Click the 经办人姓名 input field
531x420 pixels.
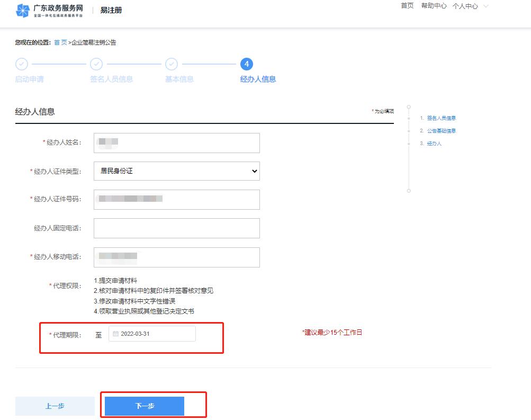coord(177,143)
